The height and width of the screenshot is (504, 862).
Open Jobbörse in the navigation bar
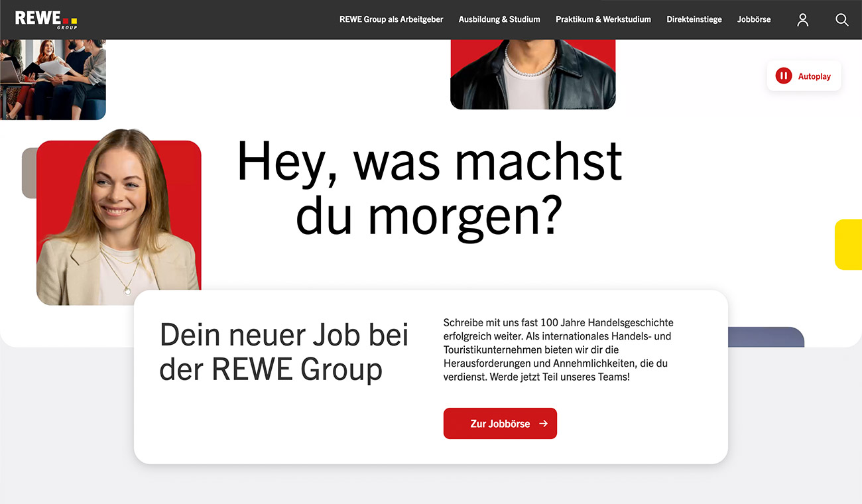[x=754, y=20]
